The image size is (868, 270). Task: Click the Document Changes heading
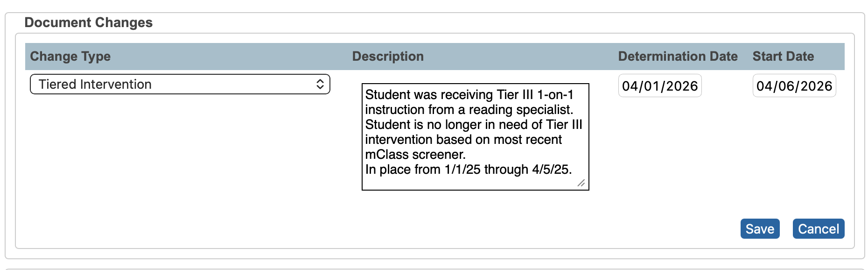(88, 22)
